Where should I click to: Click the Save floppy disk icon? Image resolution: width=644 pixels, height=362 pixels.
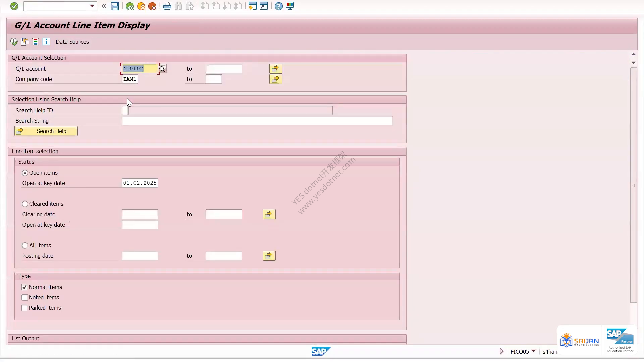pyautogui.click(x=115, y=6)
